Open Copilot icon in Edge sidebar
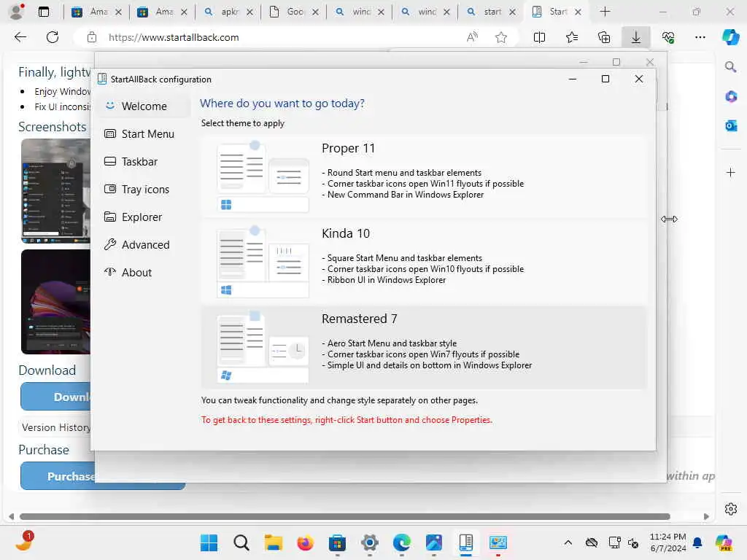Image resolution: width=747 pixels, height=560 pixels. 730,37
